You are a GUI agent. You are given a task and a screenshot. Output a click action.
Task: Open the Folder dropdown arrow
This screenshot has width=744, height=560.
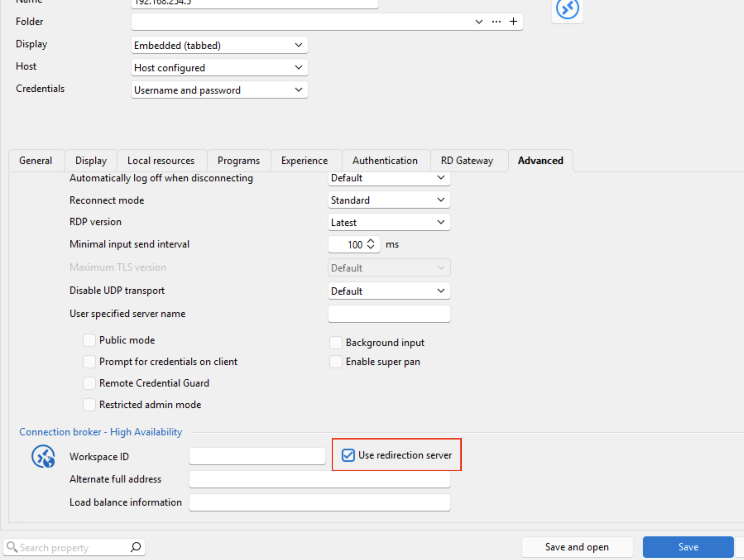point(479,22)
